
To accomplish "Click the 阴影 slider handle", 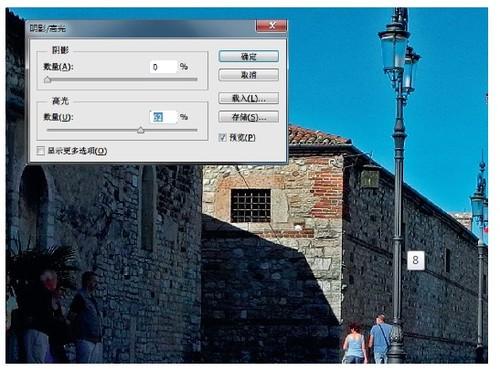I will 48,80.
